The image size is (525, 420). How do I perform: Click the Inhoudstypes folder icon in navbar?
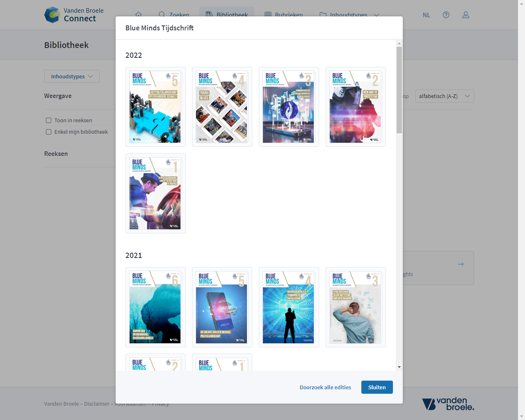pyautogui.click(x=323, y=15)
